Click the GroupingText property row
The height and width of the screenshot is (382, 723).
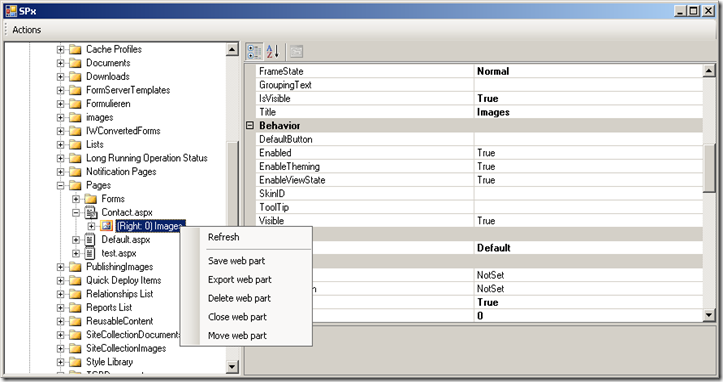click(x=480, y=85)
